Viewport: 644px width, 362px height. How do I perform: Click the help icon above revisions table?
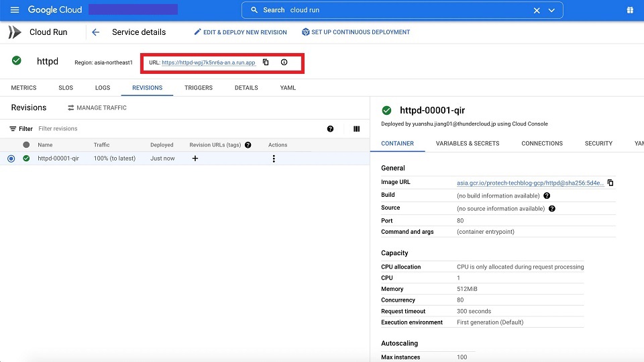[x=330, y=129]
